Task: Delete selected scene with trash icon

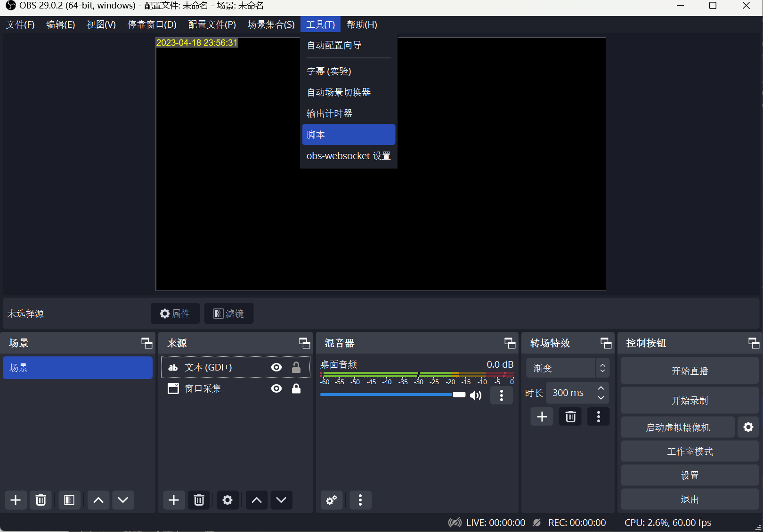Action: [x=41, y=500]
